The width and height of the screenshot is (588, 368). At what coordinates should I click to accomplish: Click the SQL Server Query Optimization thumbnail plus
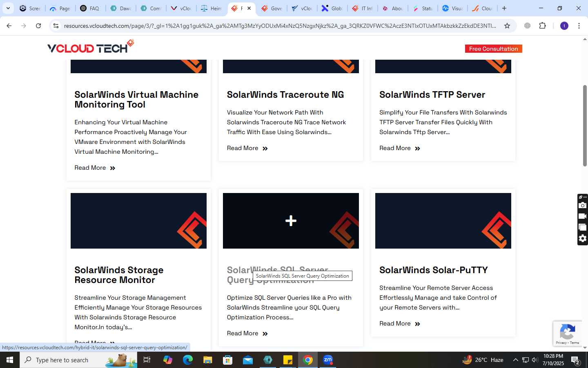(x=291, y=221)
